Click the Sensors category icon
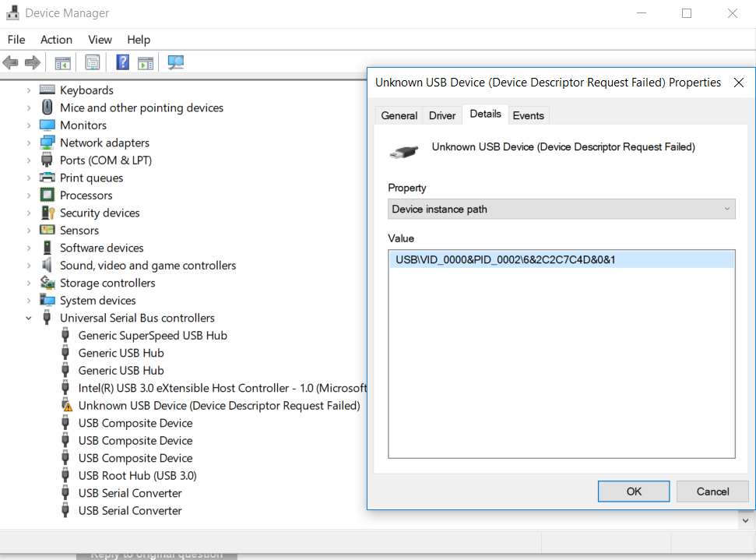Screen dimensions: 756x560 click(47, 230)
